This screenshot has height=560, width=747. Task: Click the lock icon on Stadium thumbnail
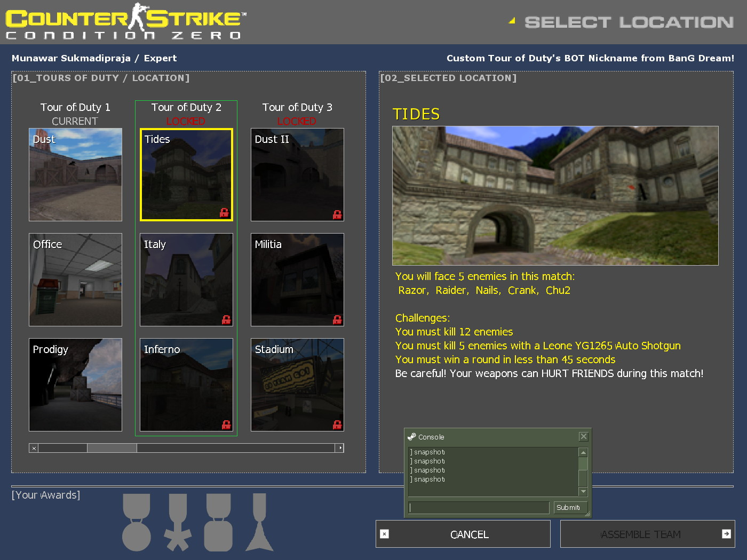pyautogui.click(x=337, y=425)
